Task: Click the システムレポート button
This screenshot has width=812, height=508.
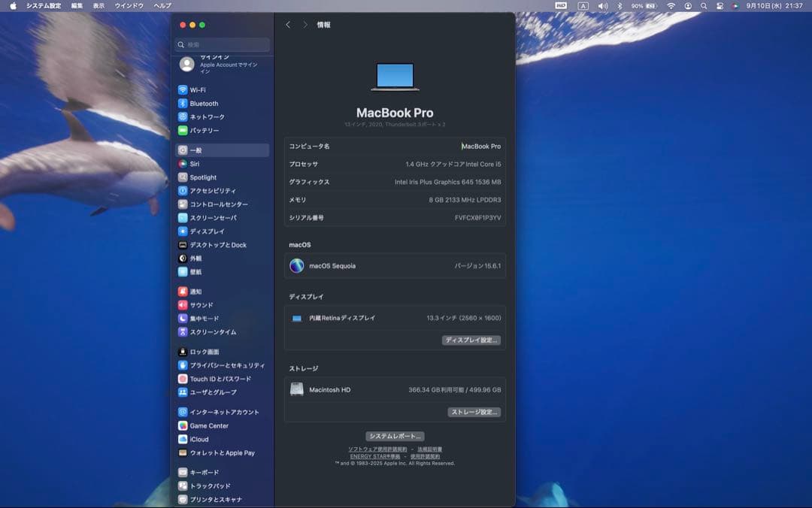Action: (395, 436)
